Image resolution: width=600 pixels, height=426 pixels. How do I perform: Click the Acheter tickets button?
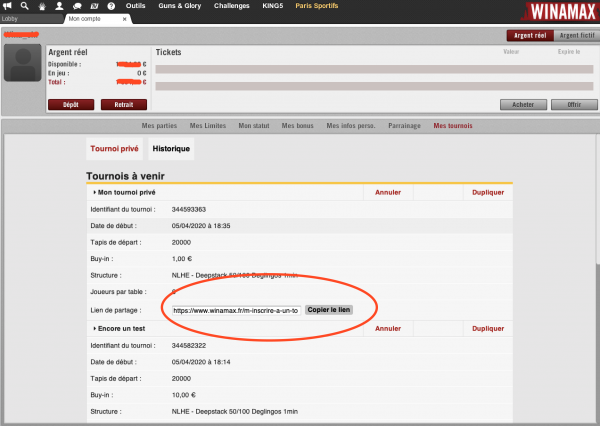coord(523,104)
